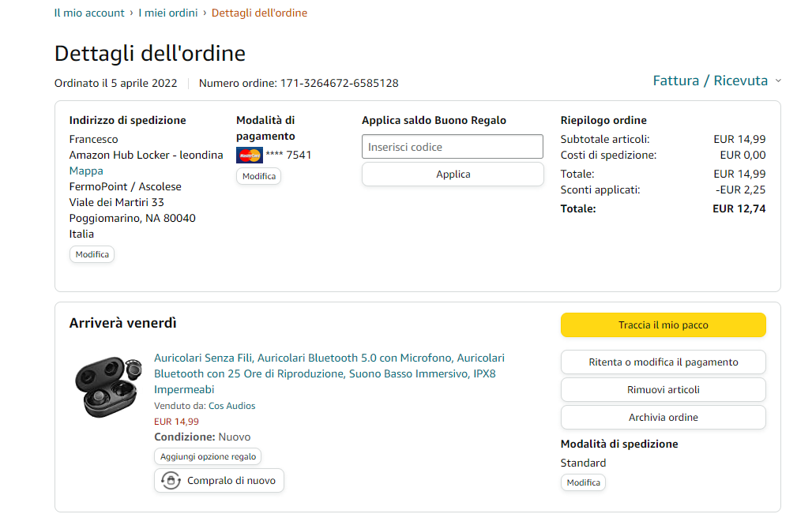Viewport: 812px width, 529px height.
Task: Open the earbuds product thumbnail
Action: [107, 385]
